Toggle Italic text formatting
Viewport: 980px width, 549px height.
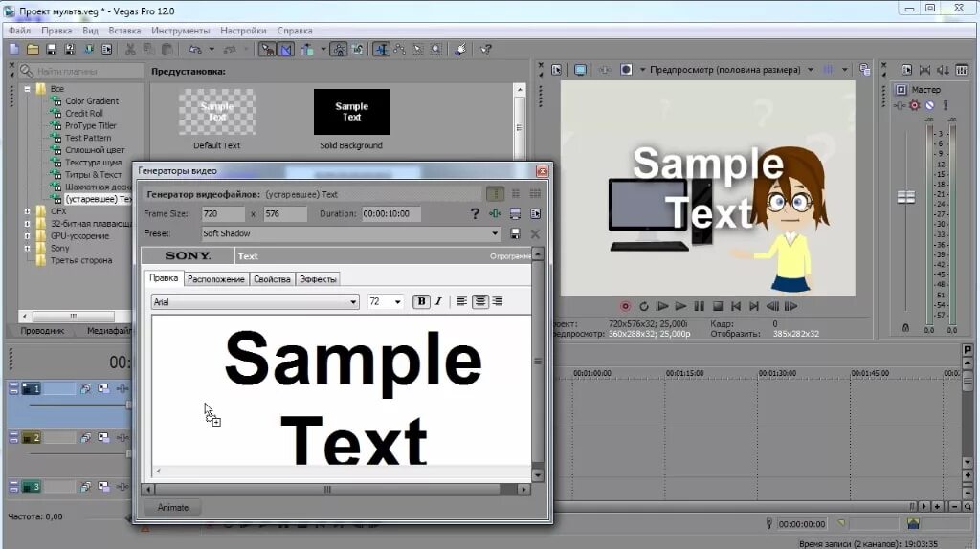click(438, 301)
